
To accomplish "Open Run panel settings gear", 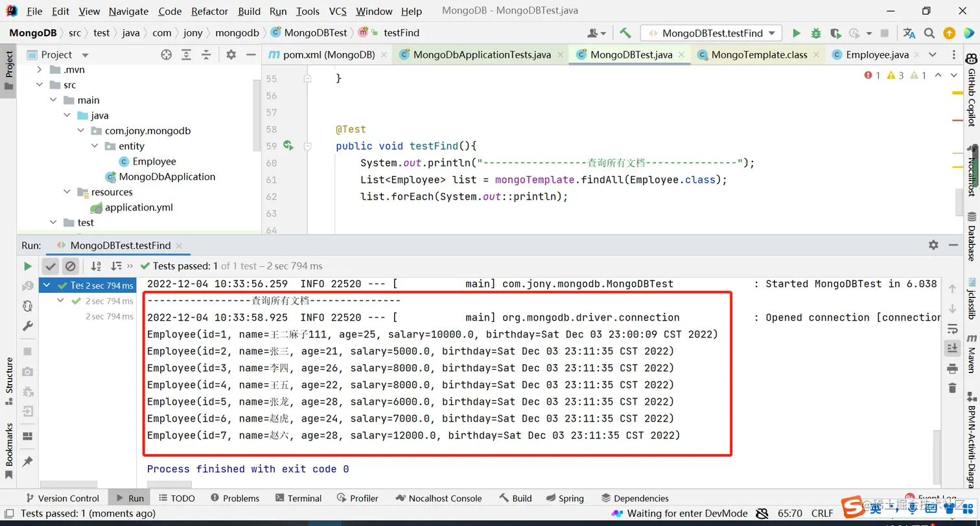I will click(933, 245).
